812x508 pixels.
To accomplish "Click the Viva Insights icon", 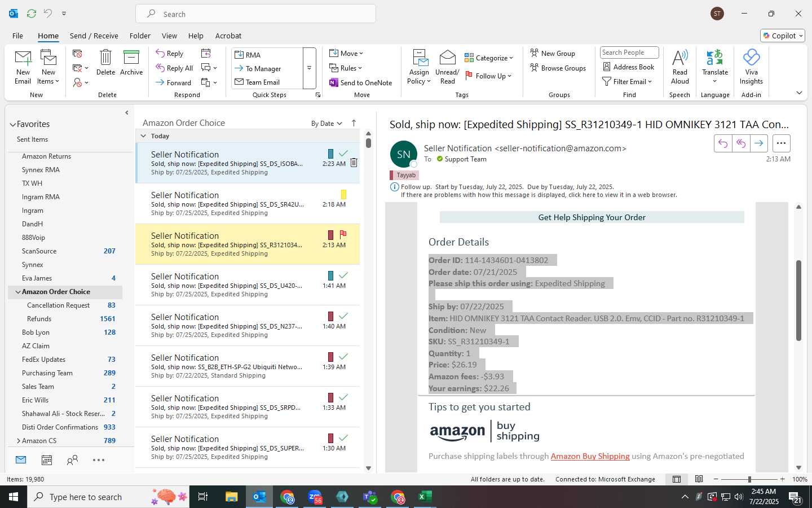I will click(x=751, y=57).
